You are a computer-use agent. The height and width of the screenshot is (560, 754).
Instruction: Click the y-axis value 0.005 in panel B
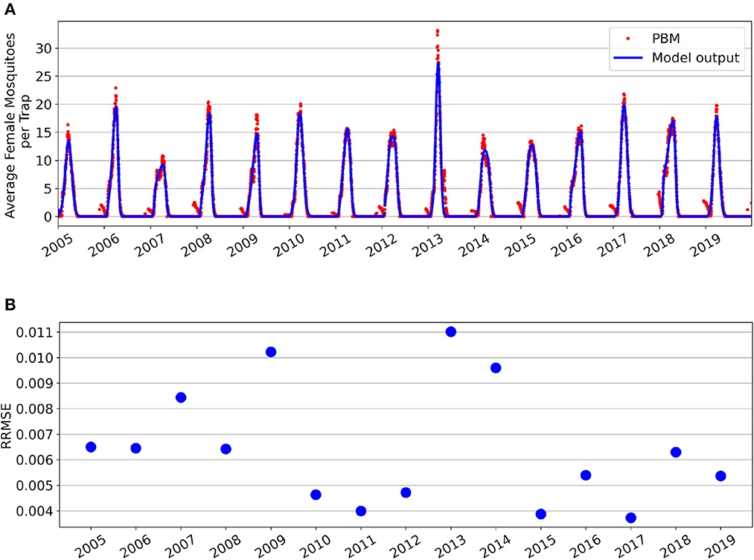pyautogui.click(x=34, y=486)
